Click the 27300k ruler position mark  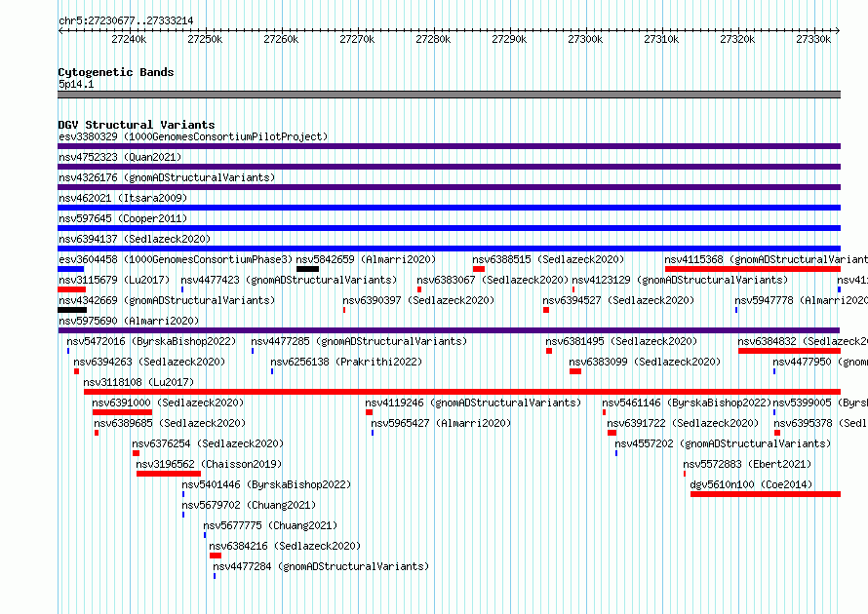[x=585, y=39]
